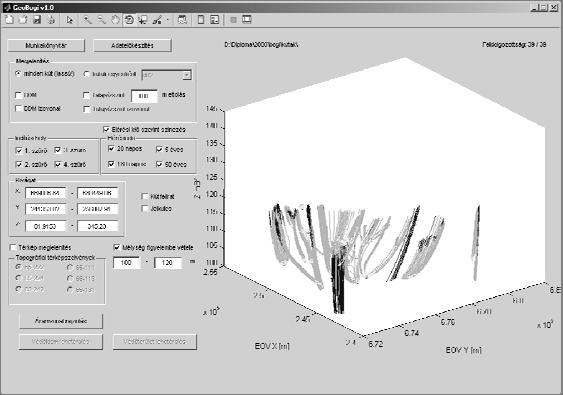Open the well selection dropdown

tap(167, 75)
